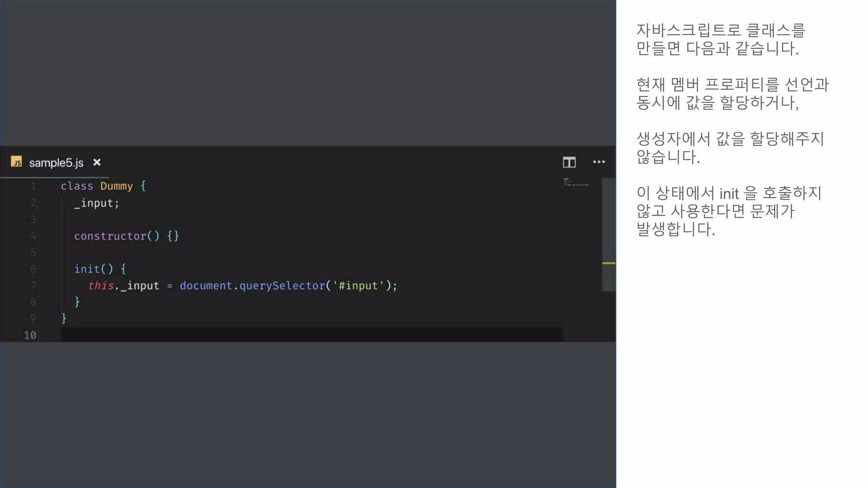Click the '_input;' declaration on line 2
This screenshot has width=868, height=488.
[97, 203]
